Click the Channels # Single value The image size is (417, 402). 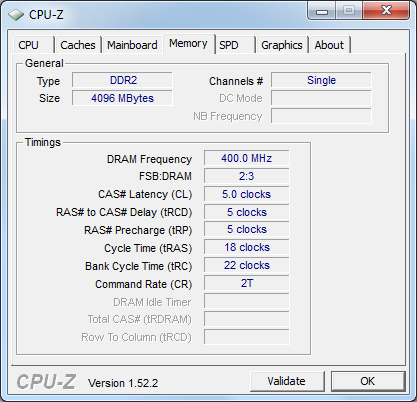pos(321,80)
